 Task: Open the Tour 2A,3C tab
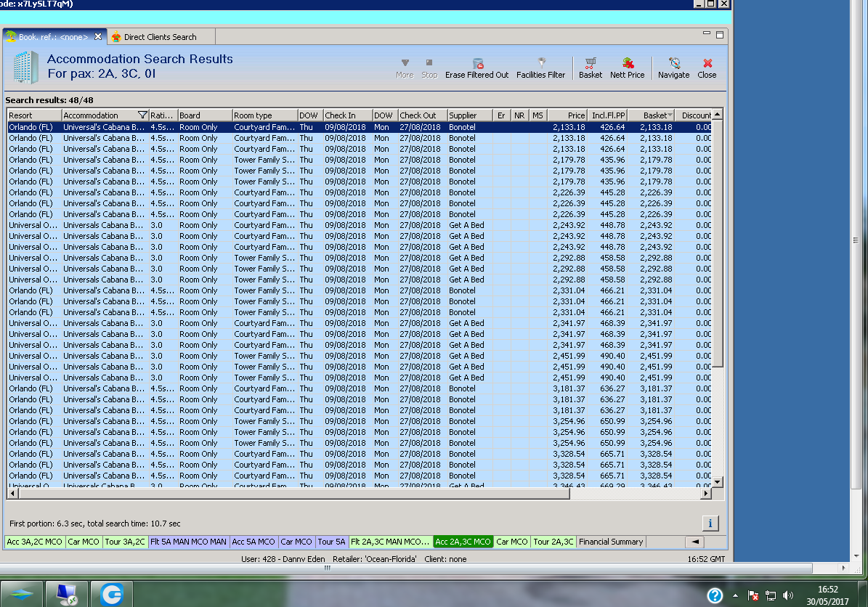[x=553, y=542]
